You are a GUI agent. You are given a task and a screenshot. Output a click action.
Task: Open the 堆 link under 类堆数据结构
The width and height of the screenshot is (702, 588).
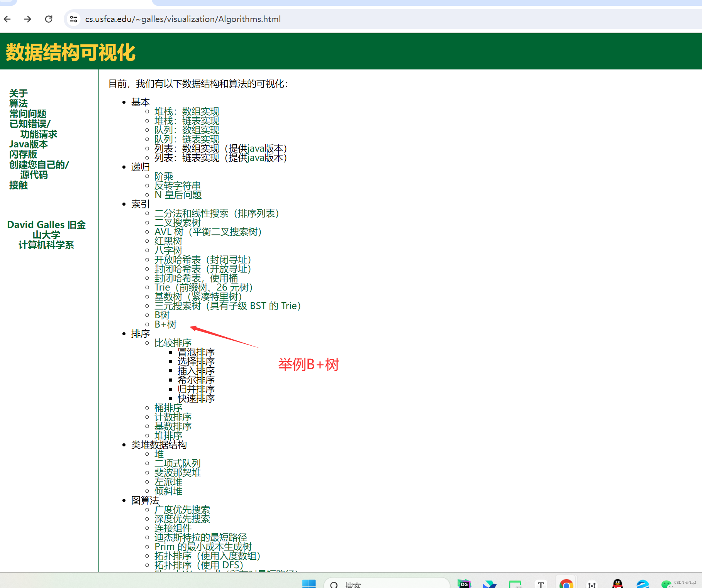point(159,454)
